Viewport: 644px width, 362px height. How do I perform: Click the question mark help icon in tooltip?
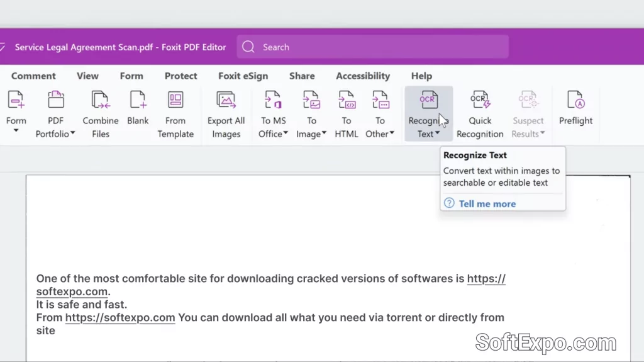click(449, 203)
